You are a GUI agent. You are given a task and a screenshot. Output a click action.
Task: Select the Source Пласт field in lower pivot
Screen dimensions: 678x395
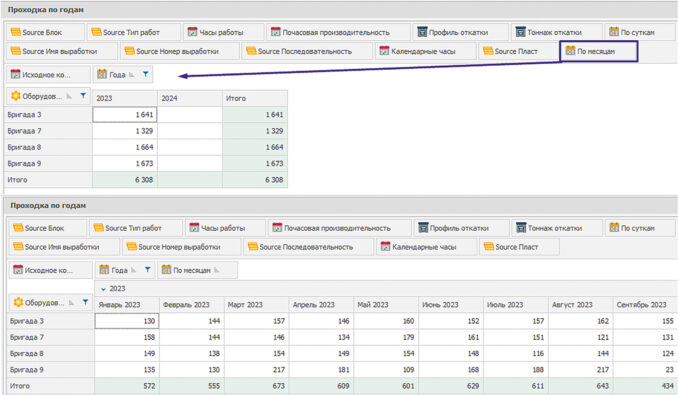click(519, 247)
